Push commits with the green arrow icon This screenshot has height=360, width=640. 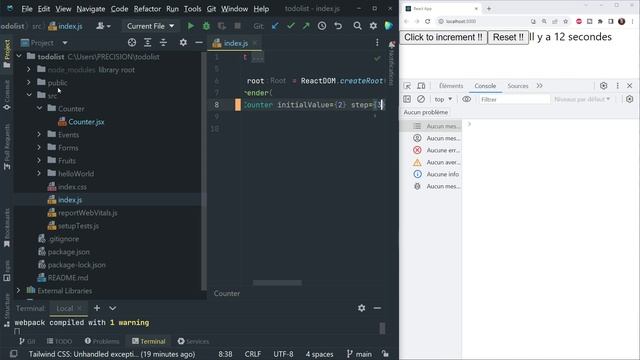coord(306,26)
